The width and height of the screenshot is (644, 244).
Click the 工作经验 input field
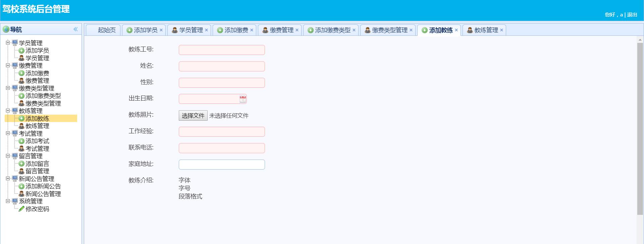point(222,132)
